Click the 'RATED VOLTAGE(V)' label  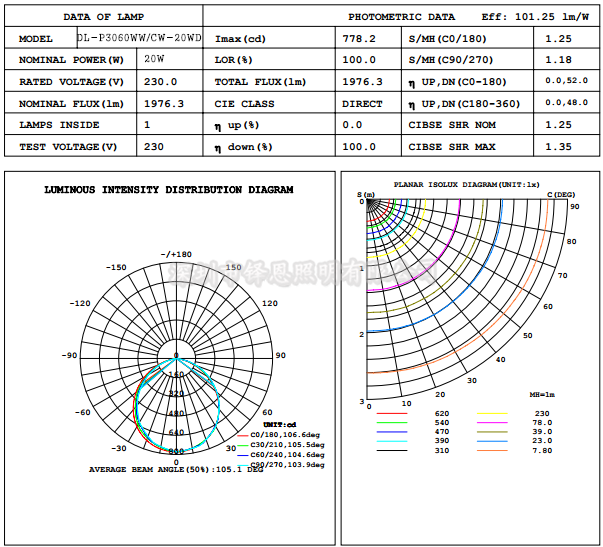click(x=71, y=82)
